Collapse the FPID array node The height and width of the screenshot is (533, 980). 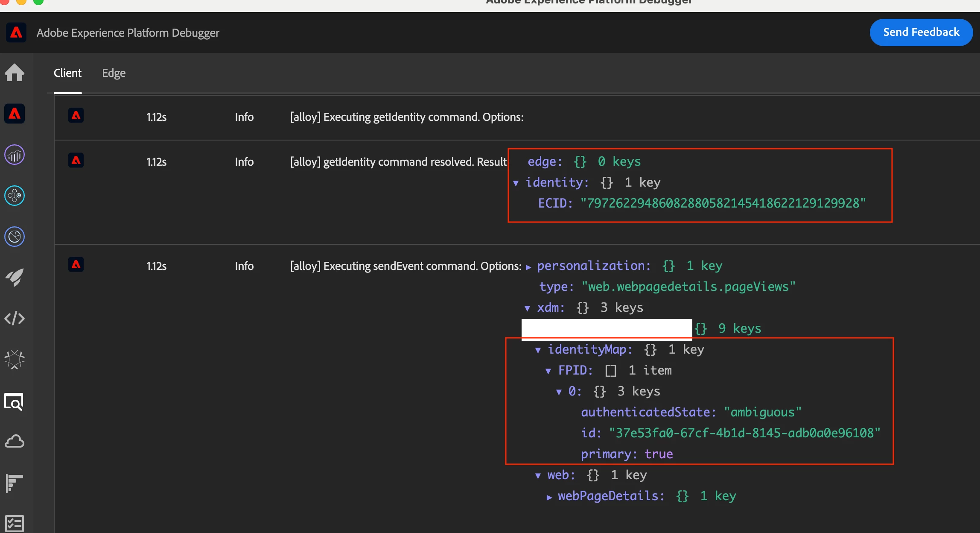pyautogui.click(x=548, y=371)
